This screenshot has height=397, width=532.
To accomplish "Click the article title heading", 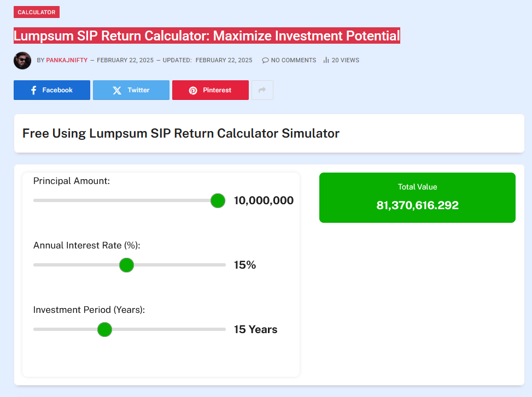I will point(207,35).
